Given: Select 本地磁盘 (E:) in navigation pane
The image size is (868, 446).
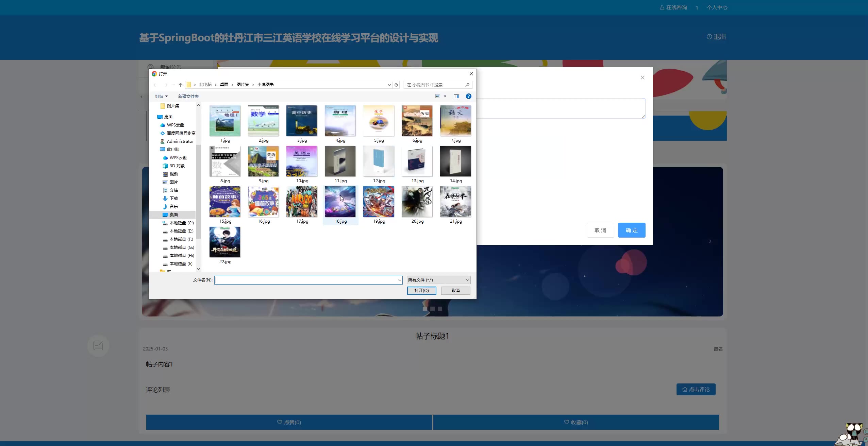Looking at the screenshot, I should click(181, 231).
